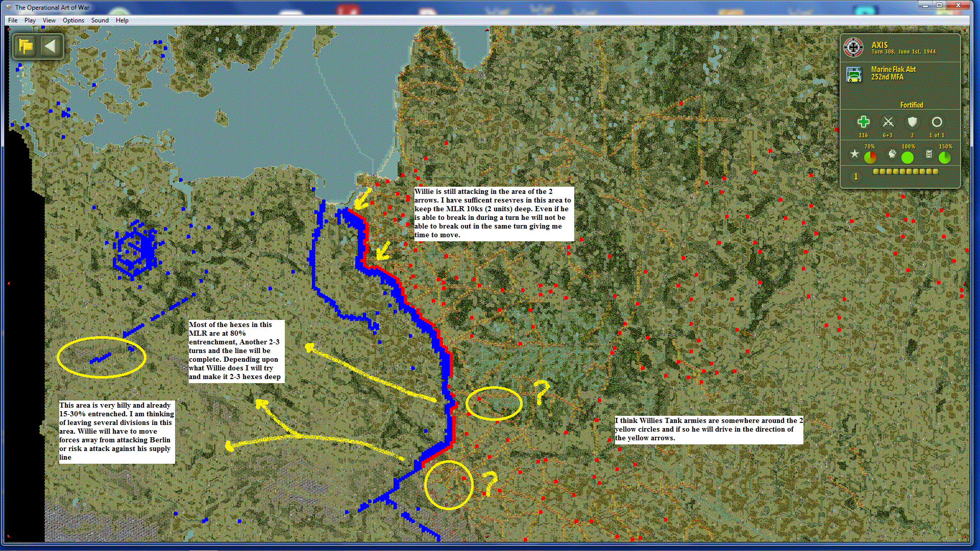Click the '6+3' attack value

[888, 136]
